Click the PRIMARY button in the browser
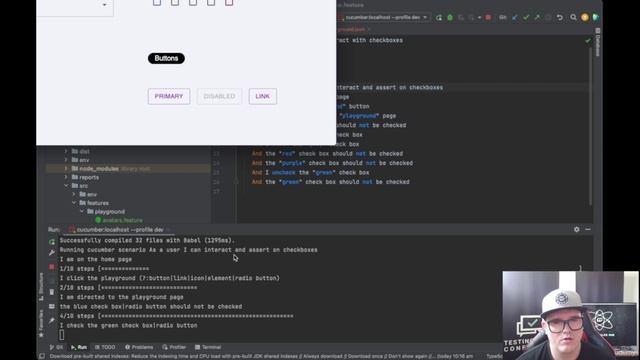 coord(169,96)
